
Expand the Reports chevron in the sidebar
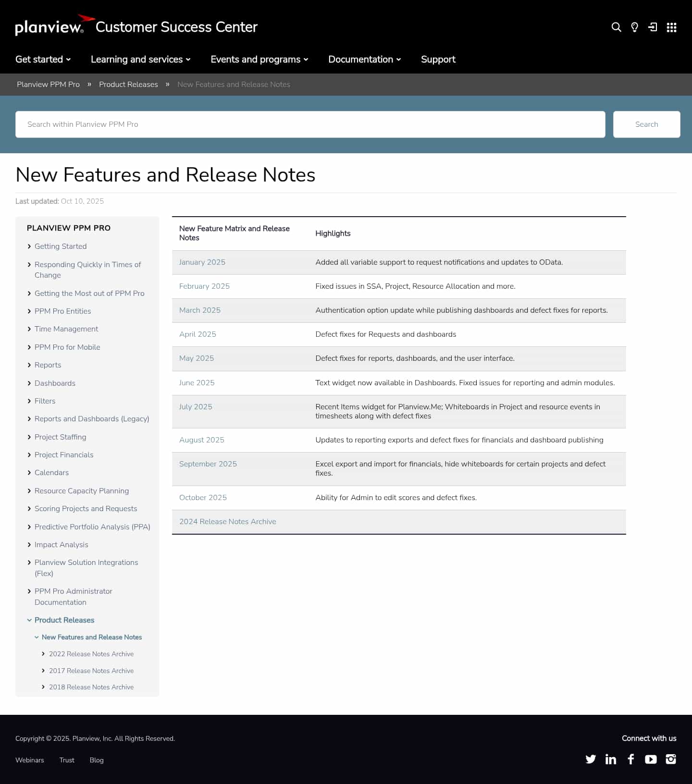pos(29,365)
